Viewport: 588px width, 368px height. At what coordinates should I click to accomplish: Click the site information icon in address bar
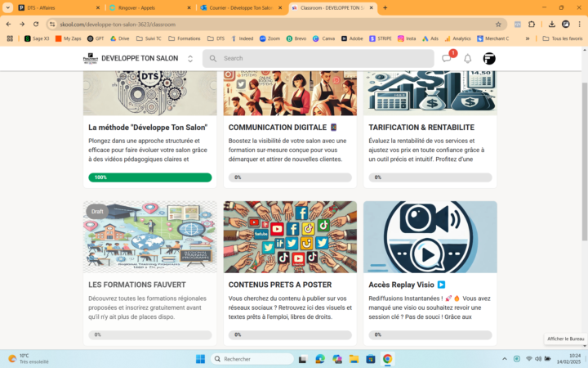(52, 25)
